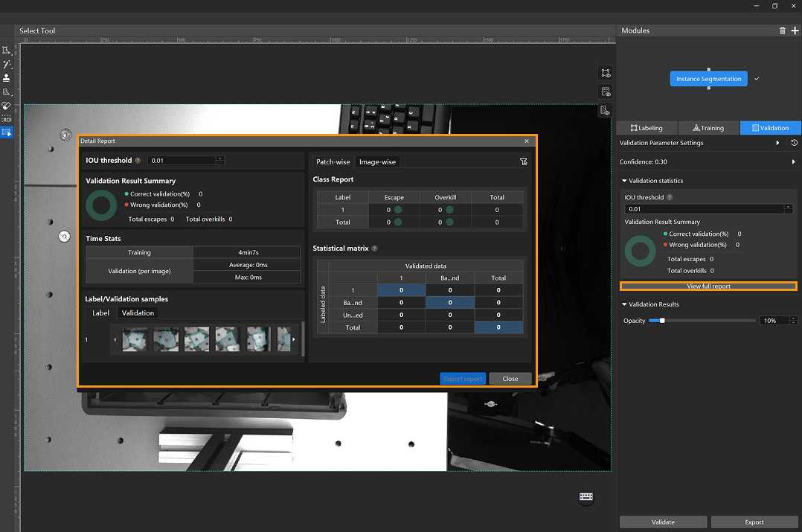This screenshot has height=532, width=802.
Task: Toggle label visibility button on canvas
Action: coord(606,73)
